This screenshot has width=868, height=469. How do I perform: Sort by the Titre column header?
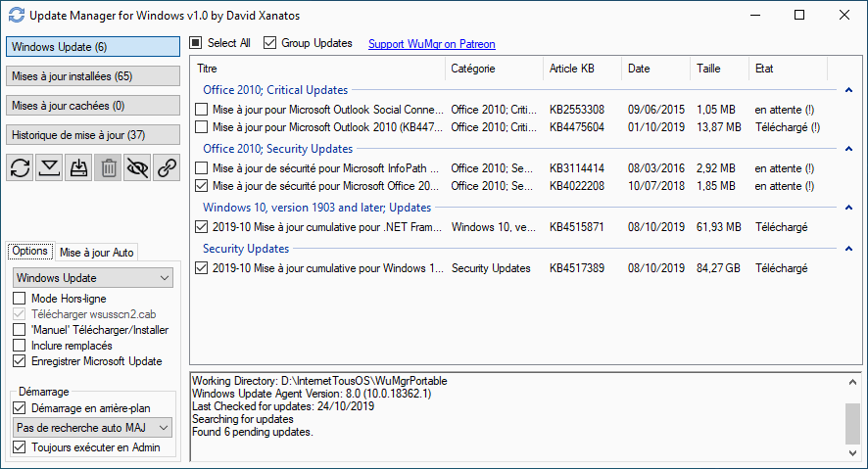(x=318, y=69)
